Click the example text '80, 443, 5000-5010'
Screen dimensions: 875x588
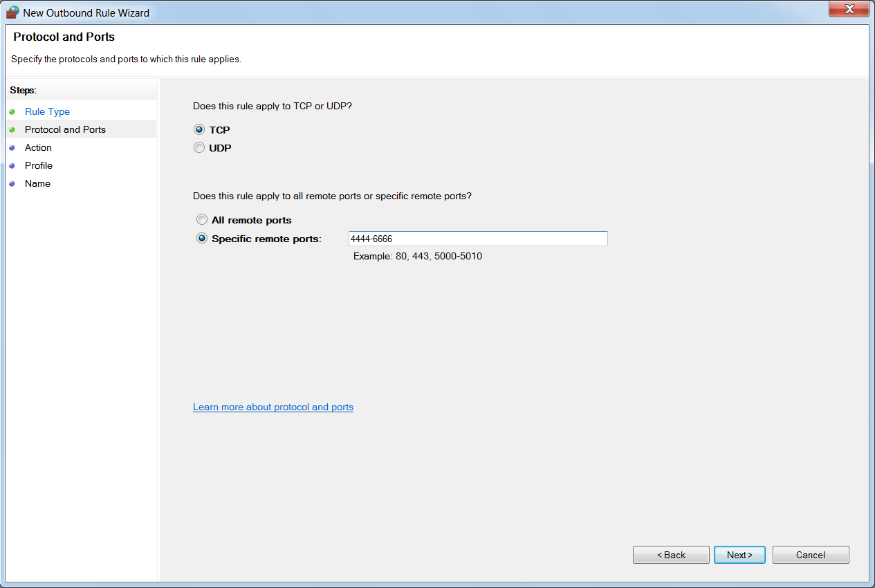click(x=439, y=256)
